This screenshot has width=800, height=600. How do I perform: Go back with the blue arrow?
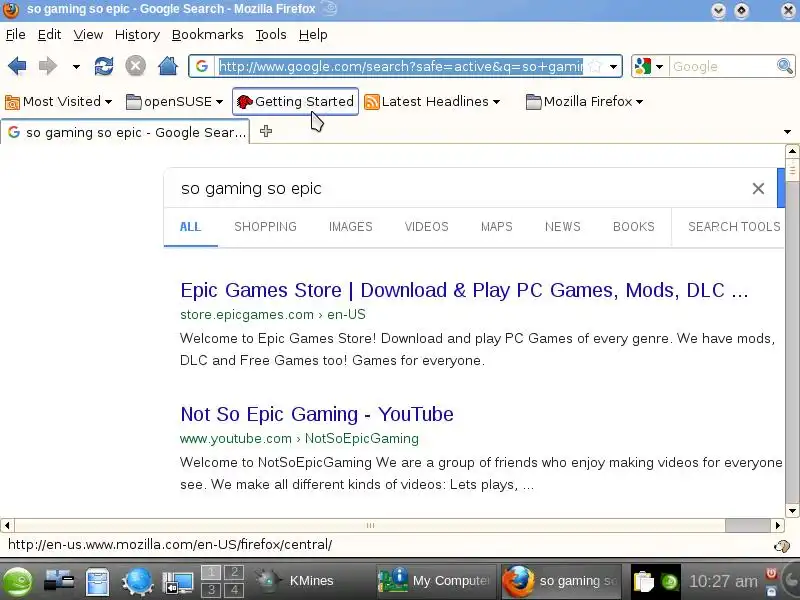point(17,66)
